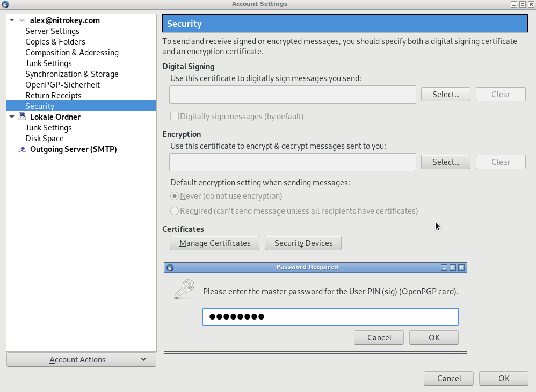Maximize the Password Required dialog
The image size is (536, 392).
[x=453, y=267]
